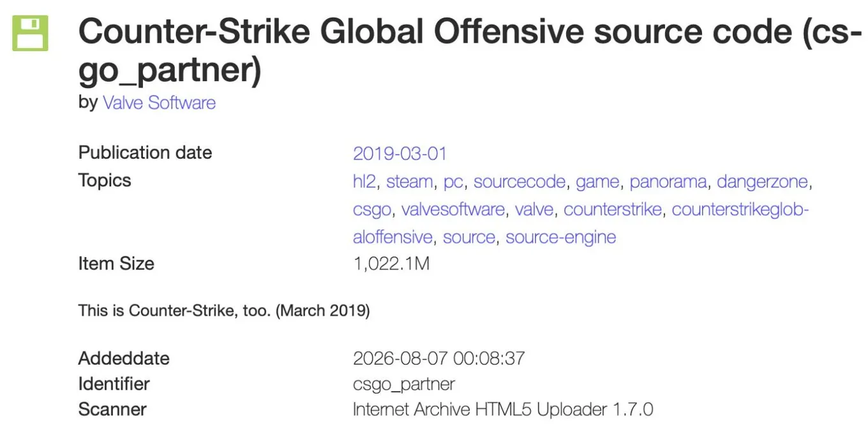
Task: Follow the csgo topic link
Action: pos(372,209)
